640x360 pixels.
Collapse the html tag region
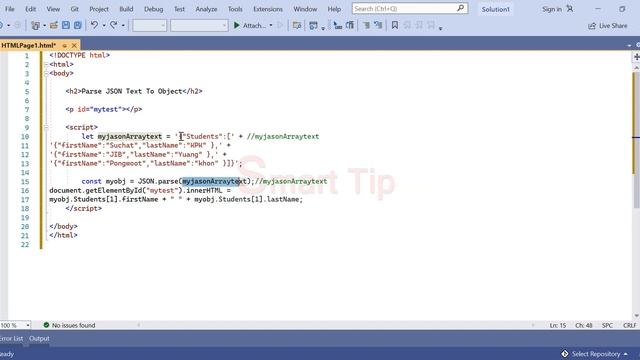pos(46,64)
